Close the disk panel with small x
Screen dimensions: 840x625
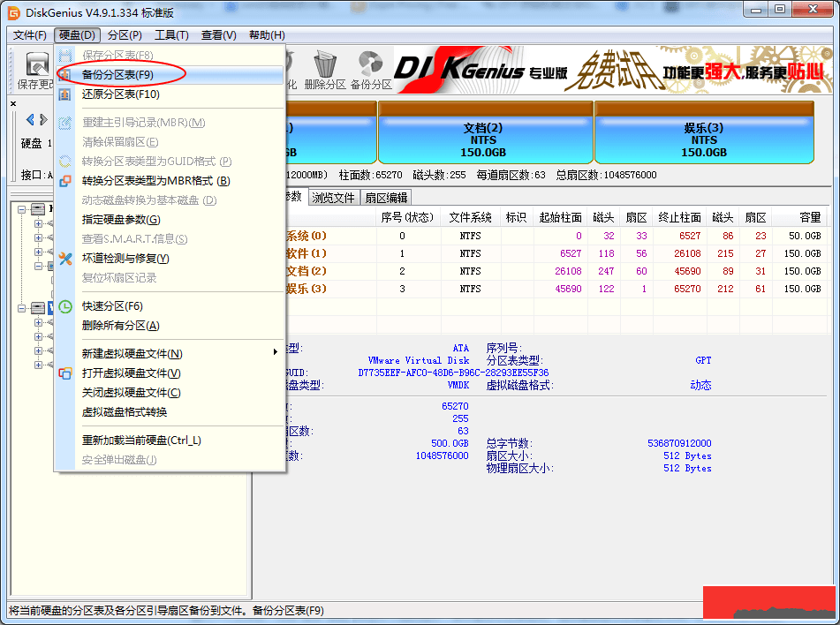tap(13, 104)
